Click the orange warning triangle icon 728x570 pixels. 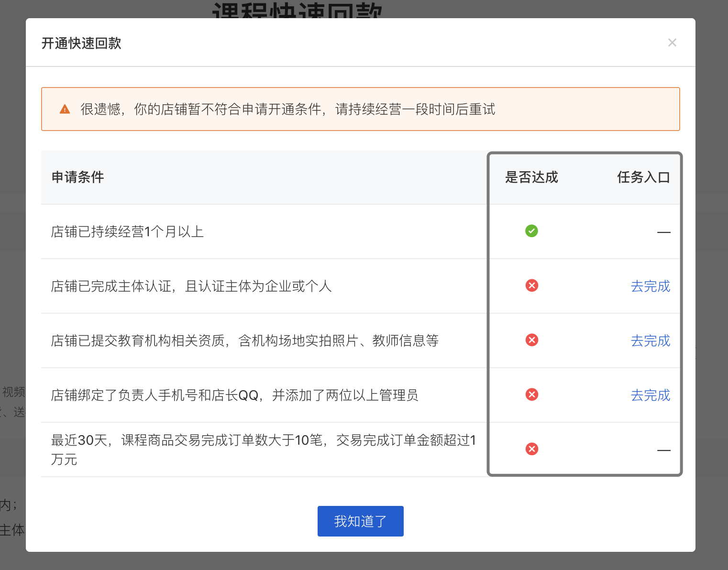(65, 109)
